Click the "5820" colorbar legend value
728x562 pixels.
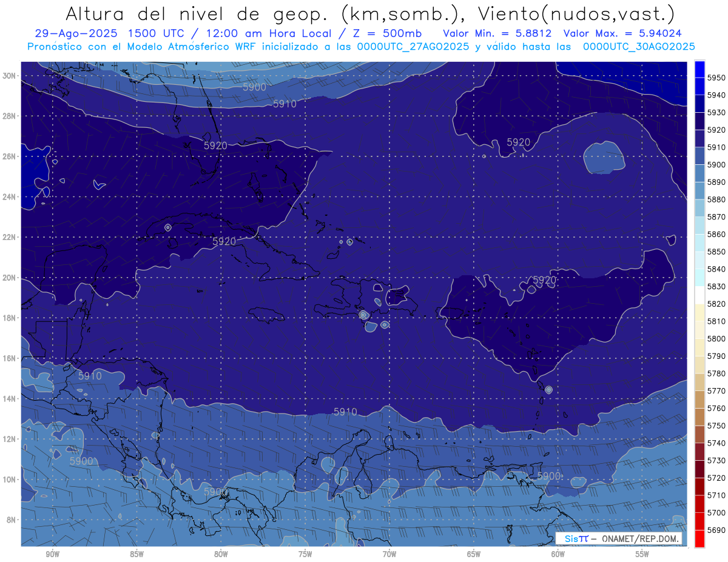[716, 304]
